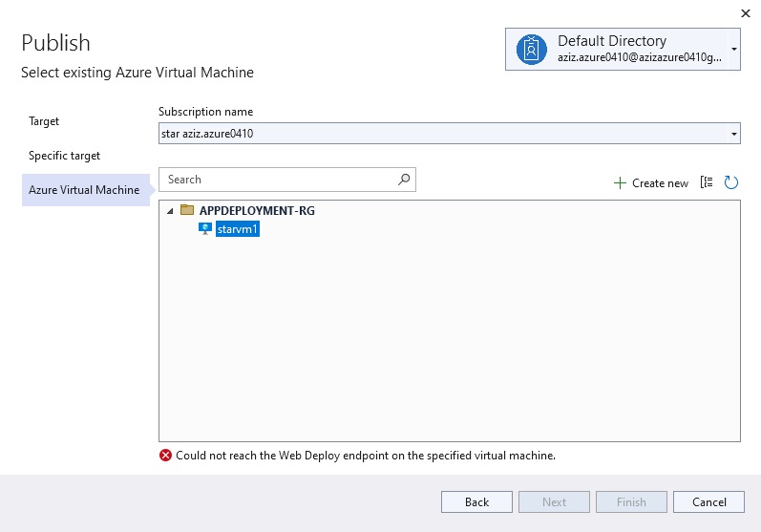Viewport: 761px width, 532px height.
Task: Click the APPDEPLOYMENT-RG folder icon
Action: pos(187,210)
